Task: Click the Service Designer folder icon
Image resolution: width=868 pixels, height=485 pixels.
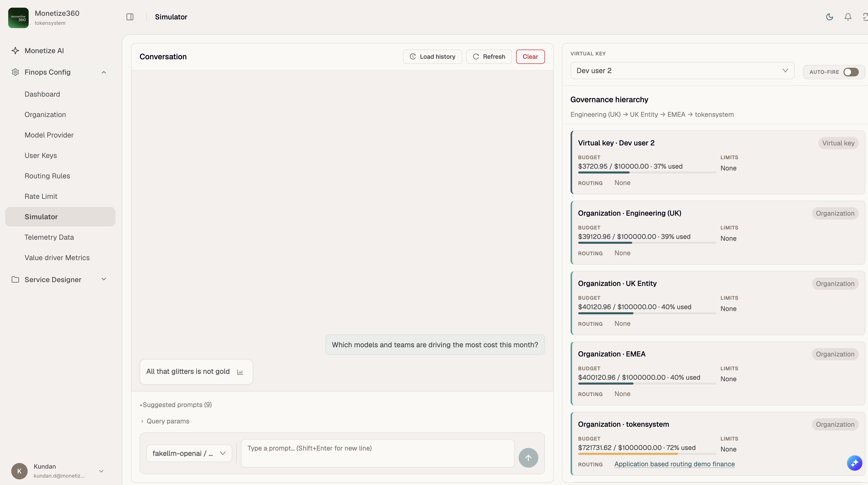Action: 15,279
